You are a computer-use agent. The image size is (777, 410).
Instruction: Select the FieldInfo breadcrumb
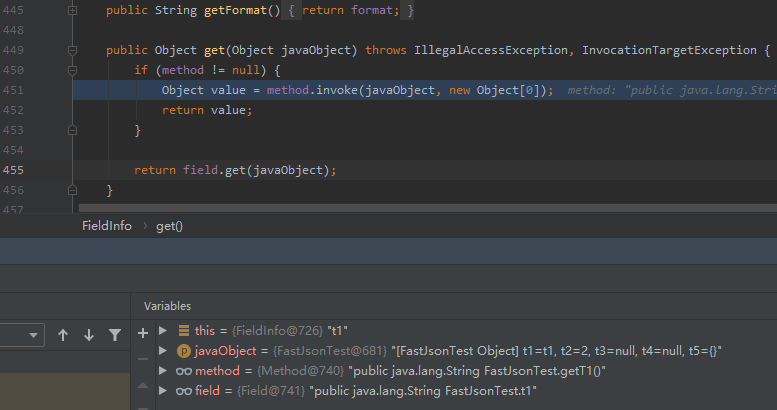pos(107,226)
